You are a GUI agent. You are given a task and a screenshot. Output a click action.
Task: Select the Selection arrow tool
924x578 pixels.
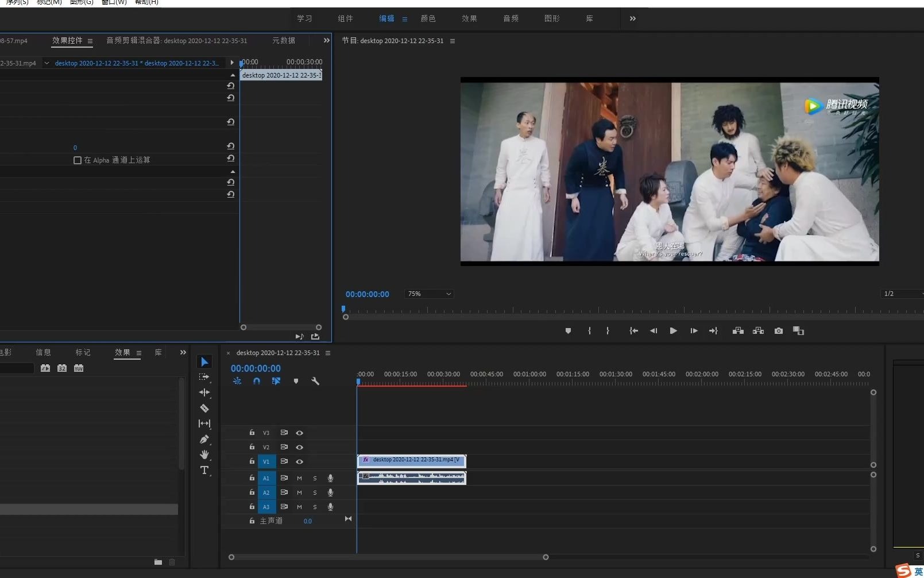[x=204, y=361]
